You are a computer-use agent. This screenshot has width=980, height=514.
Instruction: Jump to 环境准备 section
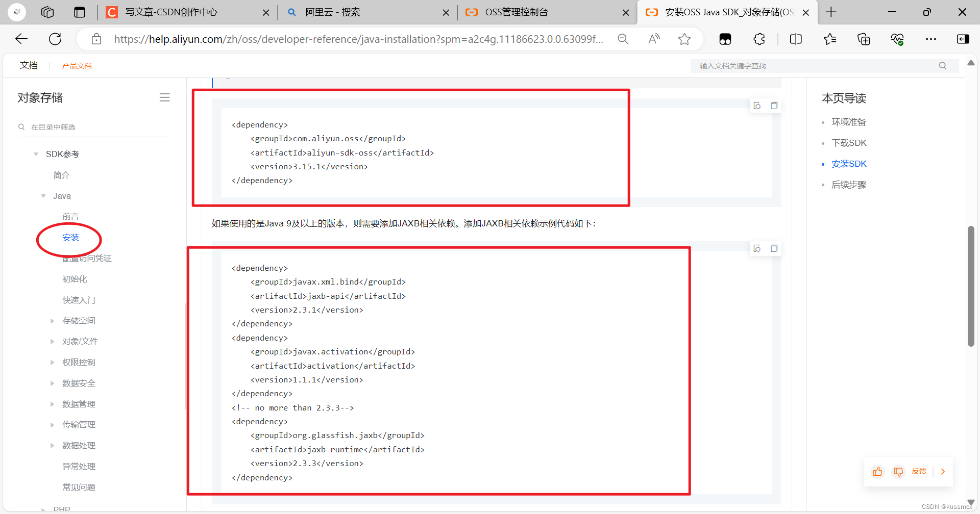click(x=848, y=122)
